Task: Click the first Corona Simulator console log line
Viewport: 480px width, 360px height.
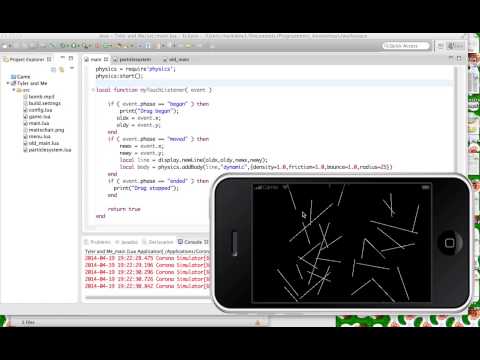Action: tap(148, 258)
